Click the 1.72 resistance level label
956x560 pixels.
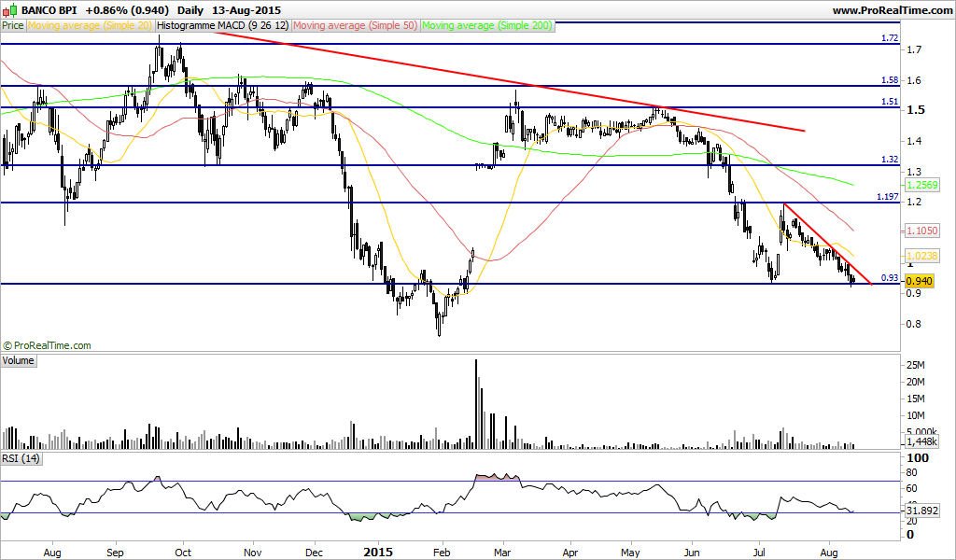pyautogui.click(x=890, y=37)
